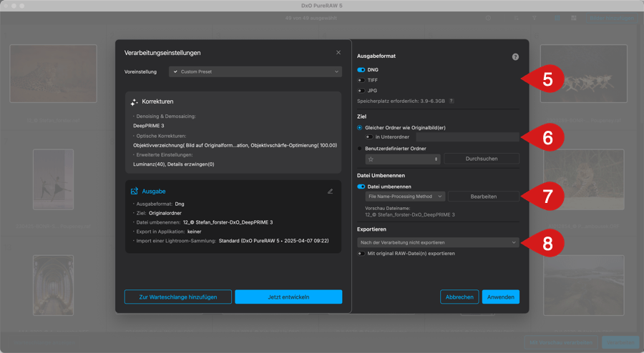This screenshot has width=644, height=353.
Task: Toggle the in Unterordner switch
Action: point(369,137)
